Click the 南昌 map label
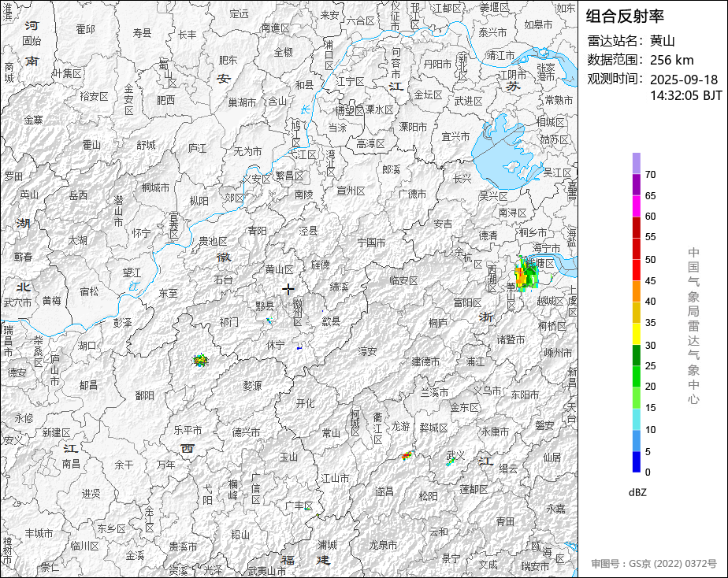The image size is (728, 578). (x=71, y=463)
